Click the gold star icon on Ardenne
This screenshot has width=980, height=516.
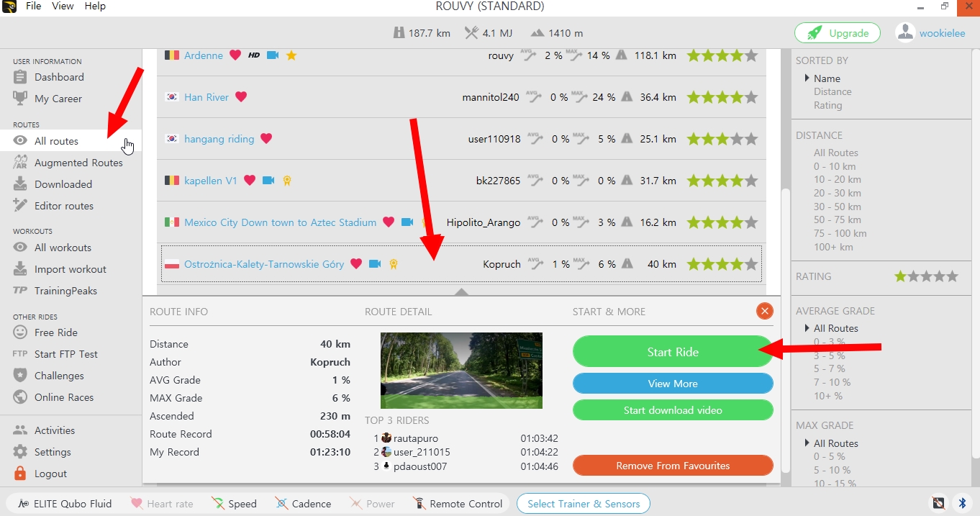291,55
